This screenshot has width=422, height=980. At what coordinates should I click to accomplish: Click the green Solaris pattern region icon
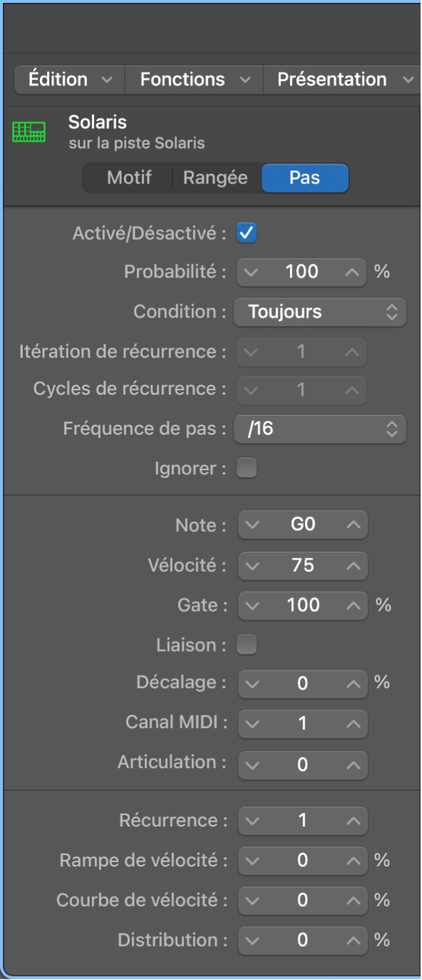click(29, 132)
